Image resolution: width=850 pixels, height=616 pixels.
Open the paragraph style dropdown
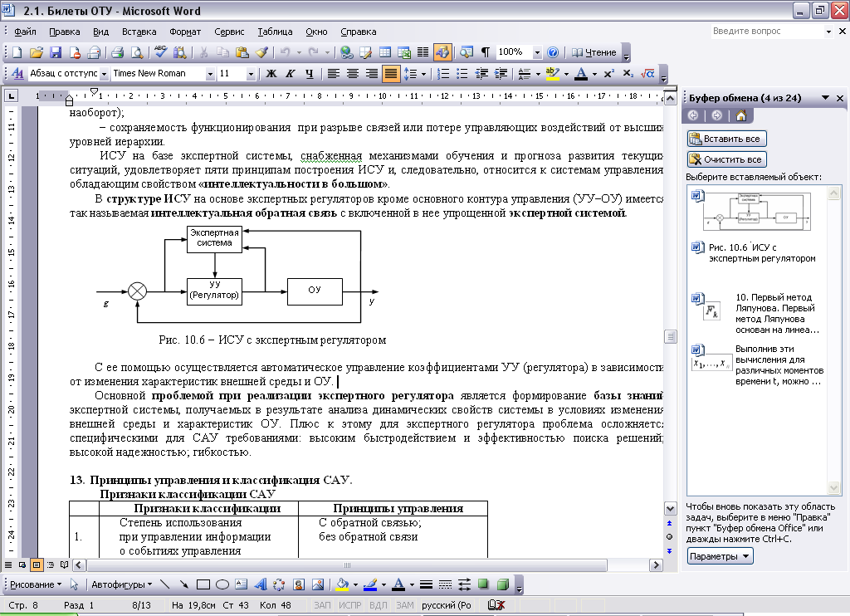pos(104,73)
